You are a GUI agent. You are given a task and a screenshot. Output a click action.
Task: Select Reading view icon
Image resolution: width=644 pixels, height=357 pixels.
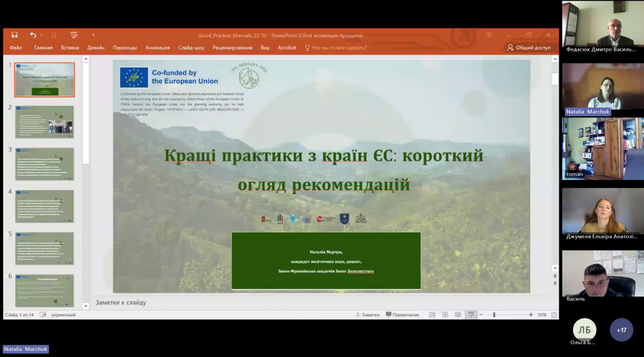pyautogui.click(x=458, y=315)
